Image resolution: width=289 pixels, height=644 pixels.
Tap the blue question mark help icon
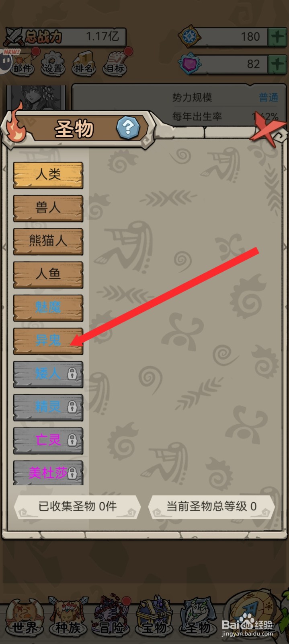(x=128, y=128)
